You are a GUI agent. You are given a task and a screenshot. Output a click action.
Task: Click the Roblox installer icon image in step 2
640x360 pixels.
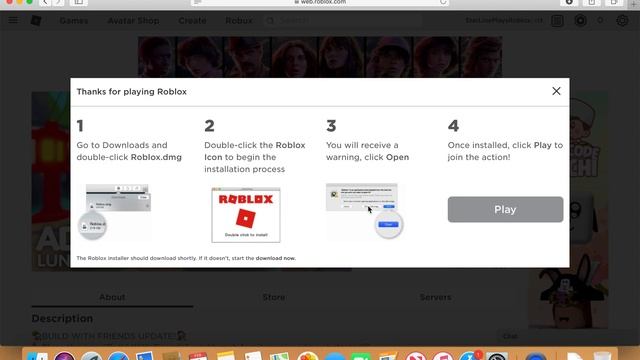246,215
